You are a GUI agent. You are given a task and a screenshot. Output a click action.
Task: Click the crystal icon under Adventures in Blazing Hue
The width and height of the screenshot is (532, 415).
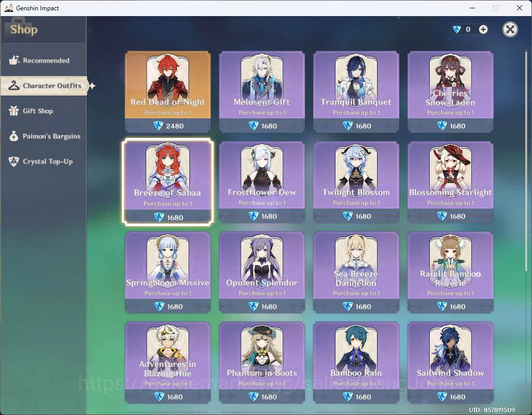pyautogui.click(x=159, y=397)
